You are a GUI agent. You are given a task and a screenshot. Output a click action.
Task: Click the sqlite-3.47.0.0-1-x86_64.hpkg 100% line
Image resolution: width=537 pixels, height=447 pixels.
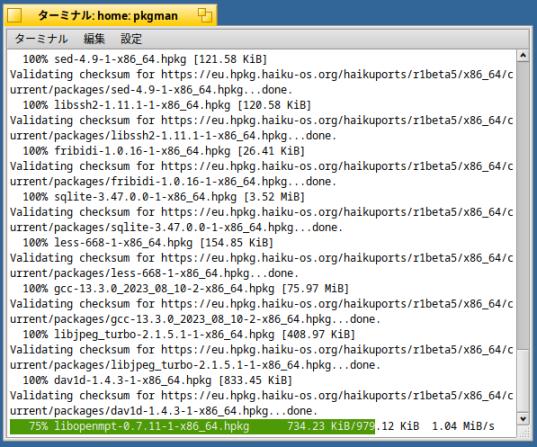coord(164,197)
